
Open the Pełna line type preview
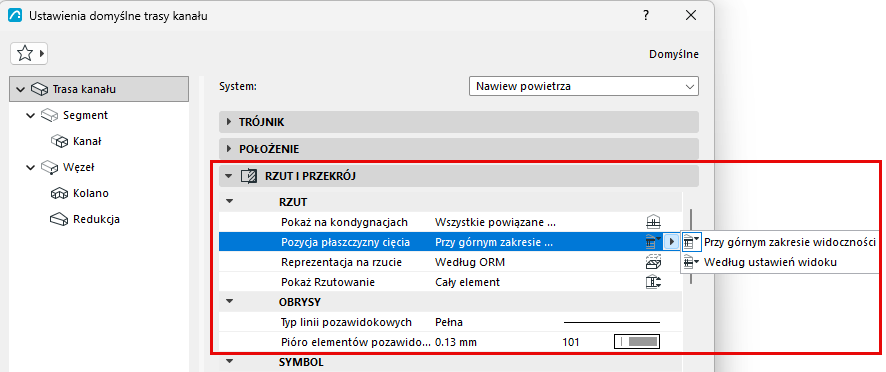(612, 322)
